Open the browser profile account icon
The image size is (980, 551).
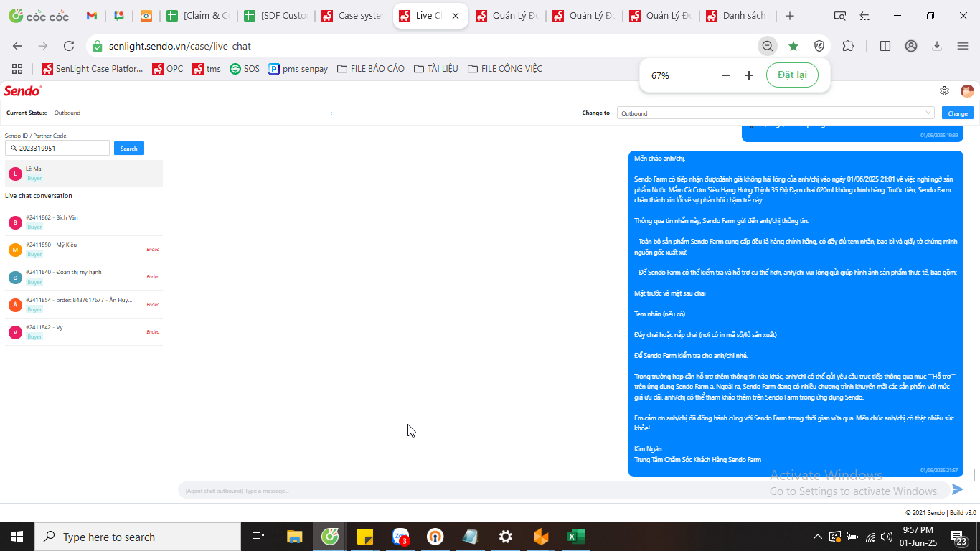pos(911,46)
